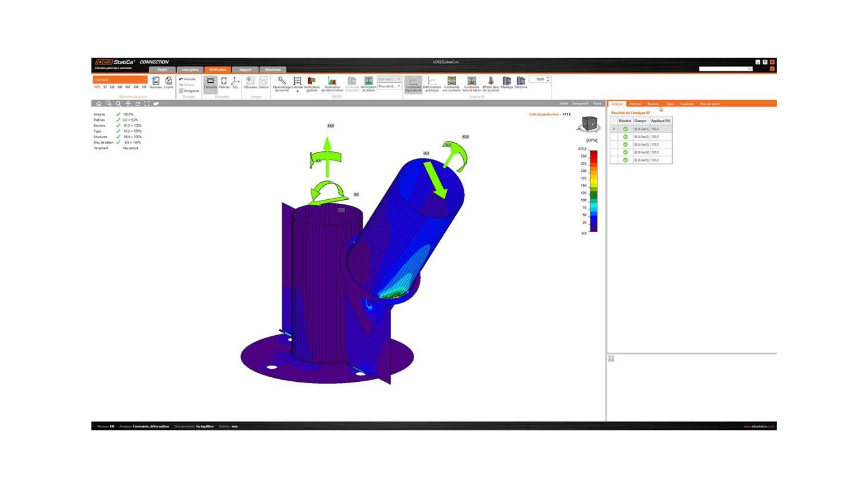Switch to the Conception ribbon tab
The image size is (868, 488).
[x=190, y=70]
